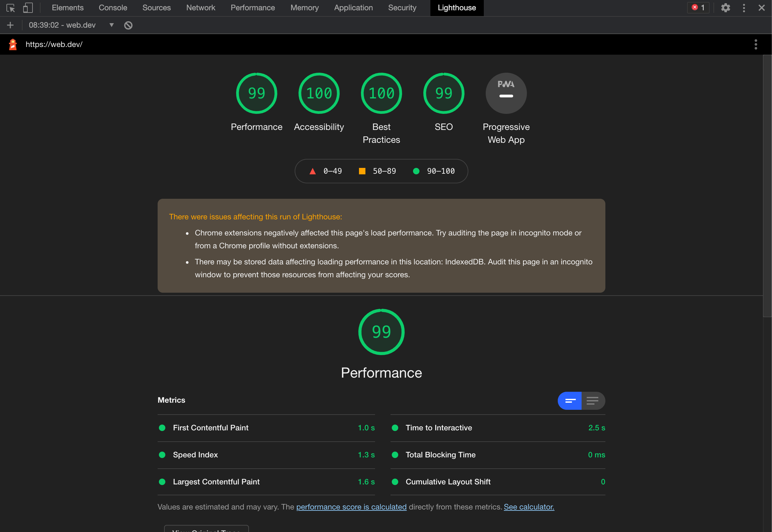Open DevTools settings gear

725,8
